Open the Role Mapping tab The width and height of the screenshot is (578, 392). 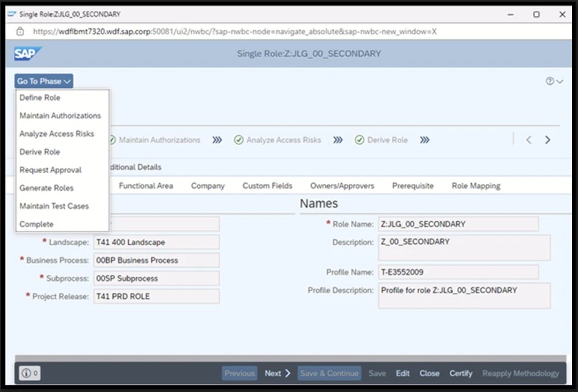tap(475, 185)
